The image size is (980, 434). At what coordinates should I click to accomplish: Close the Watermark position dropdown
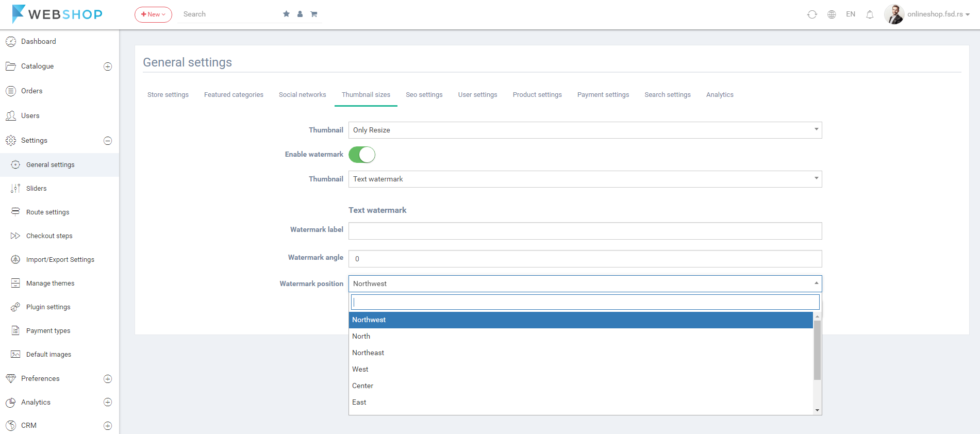585,283
